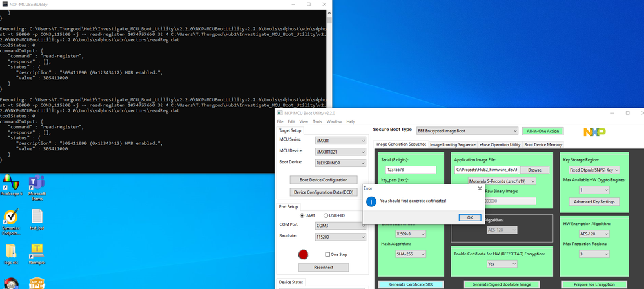Open Max Protection Regions dropdown

tap(594, 254)
